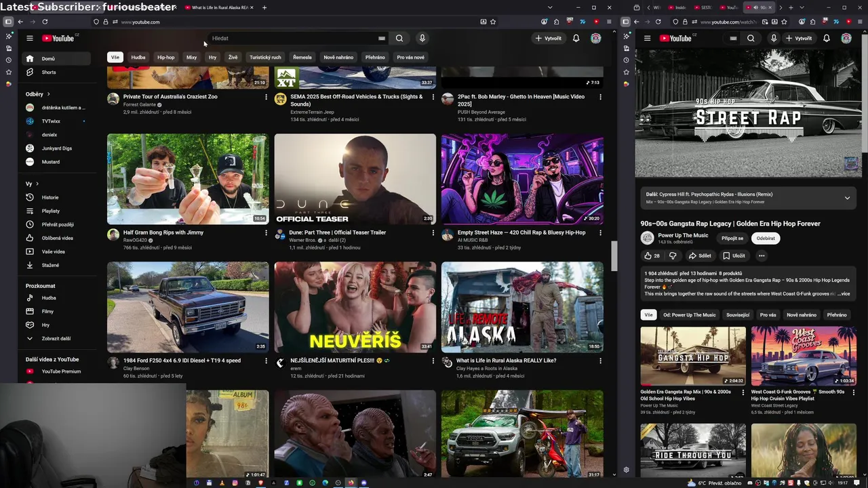Click Odebírat subscribe button
This screenshot has width=868, height=488.
(x=766, y=239)
